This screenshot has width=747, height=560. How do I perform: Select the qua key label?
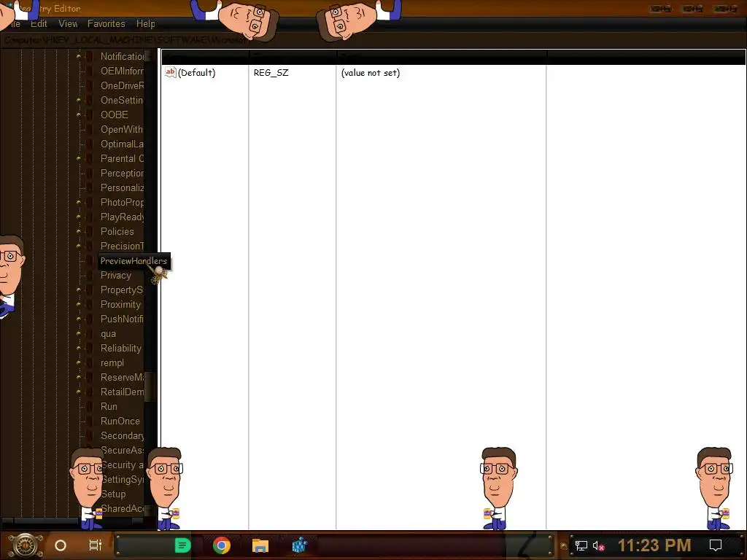[108, 334]
